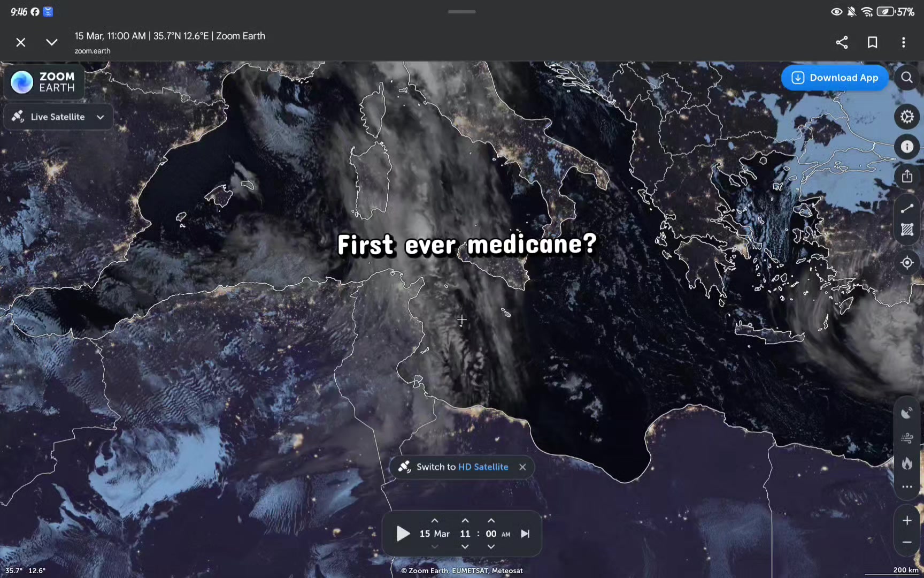Tap the Download App button
924x578 pixels.
click(x=835, y=78)
